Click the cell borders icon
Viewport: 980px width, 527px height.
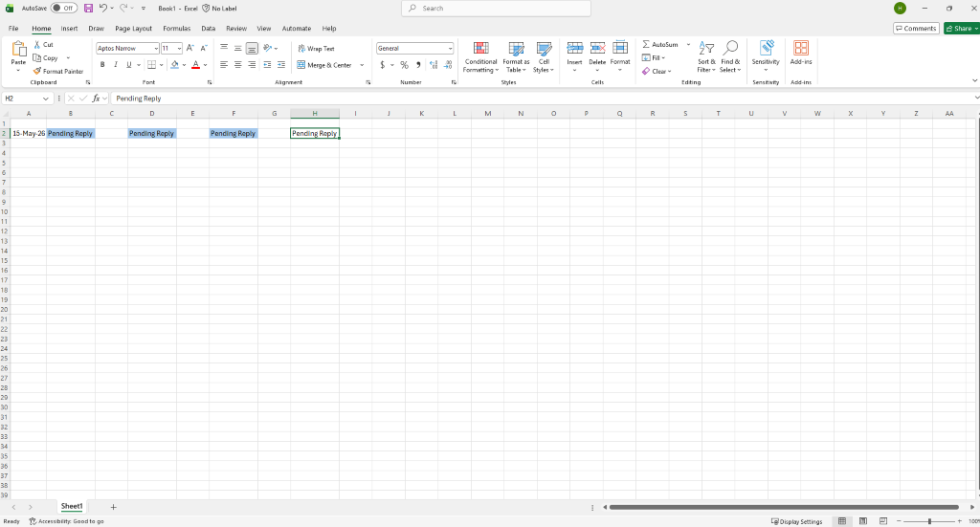pyautogui.click(x=151, y=65)
